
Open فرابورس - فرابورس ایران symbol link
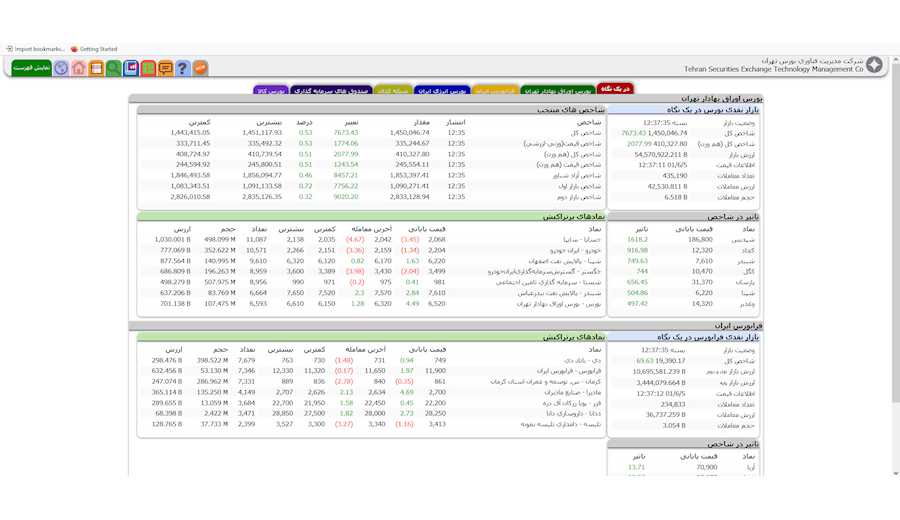[x=569, y=371]
